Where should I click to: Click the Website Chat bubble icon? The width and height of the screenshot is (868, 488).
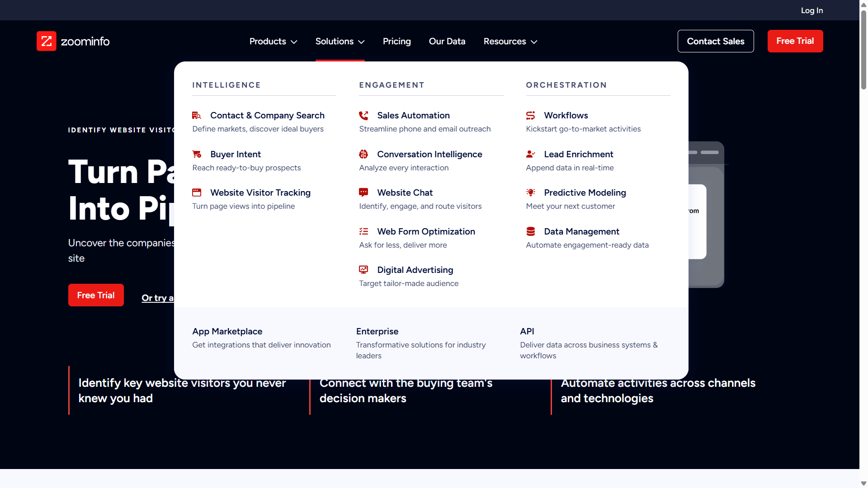point(363,192)
